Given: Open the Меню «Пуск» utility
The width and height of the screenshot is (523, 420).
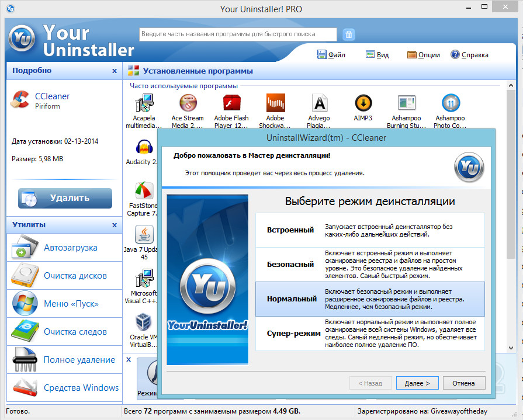Looking at the screenshot, I should pos(64,303).
